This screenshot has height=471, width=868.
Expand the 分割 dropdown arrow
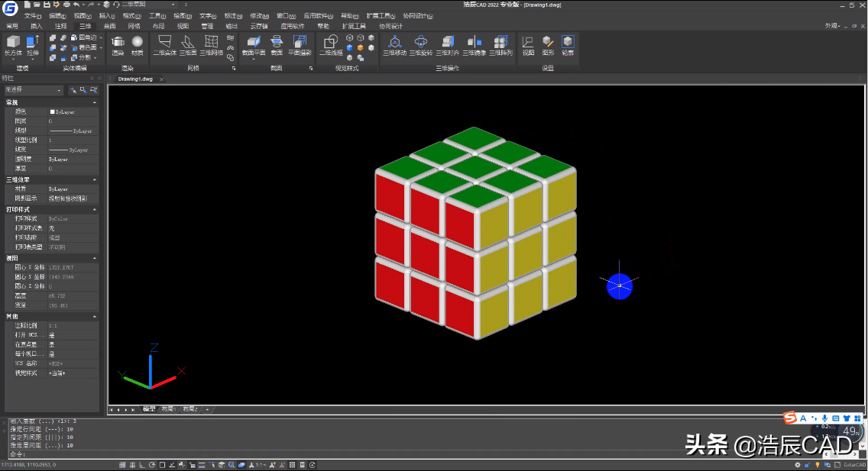(x=96, y=57)
